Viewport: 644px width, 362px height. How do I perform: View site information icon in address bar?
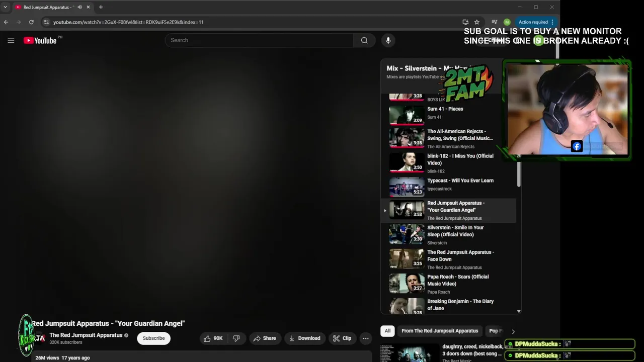click(x=46, y=22)
